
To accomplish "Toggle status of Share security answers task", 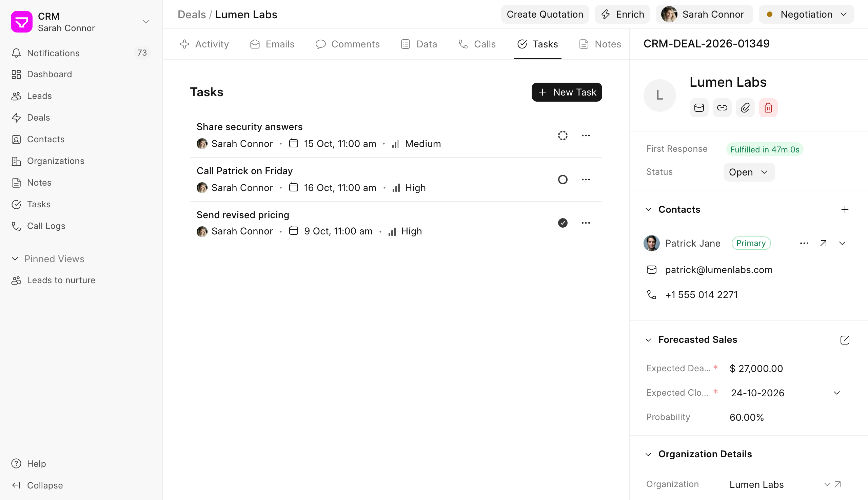I will [563, 136].
